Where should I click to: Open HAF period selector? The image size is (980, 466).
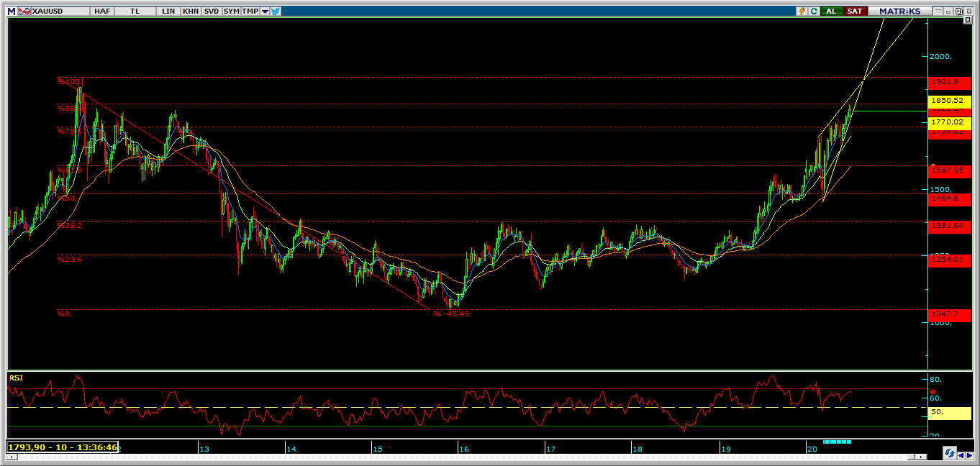[102, 11]
